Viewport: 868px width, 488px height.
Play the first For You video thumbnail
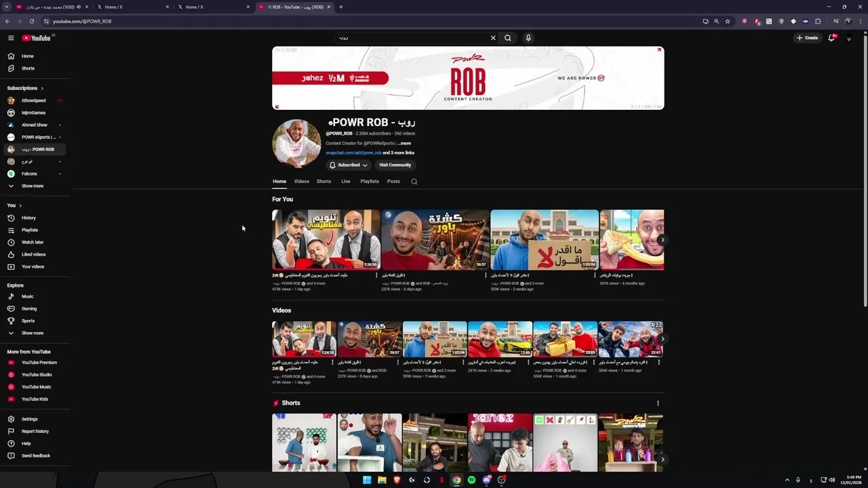(x=326, y=240)
